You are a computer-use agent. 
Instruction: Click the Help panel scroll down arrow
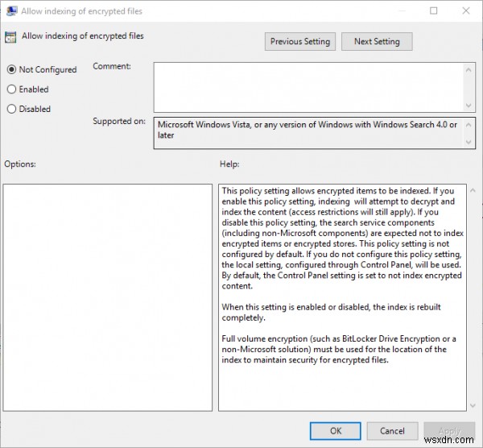point(473,405)
